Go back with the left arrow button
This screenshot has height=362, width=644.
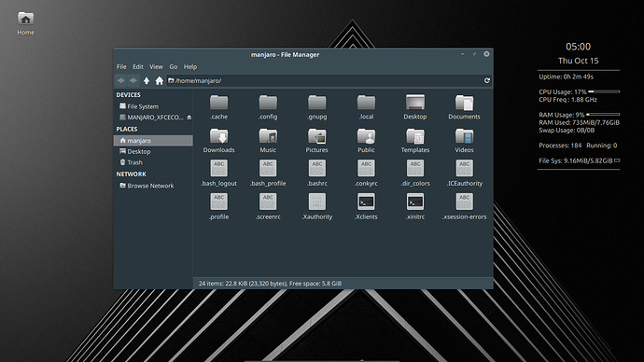point(120,80)
